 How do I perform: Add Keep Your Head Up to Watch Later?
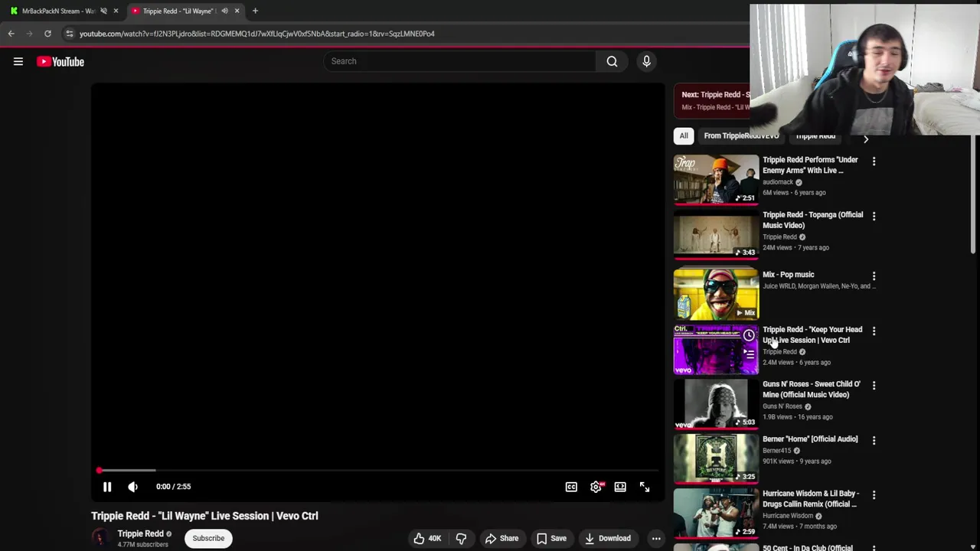[x=749, y=335]
